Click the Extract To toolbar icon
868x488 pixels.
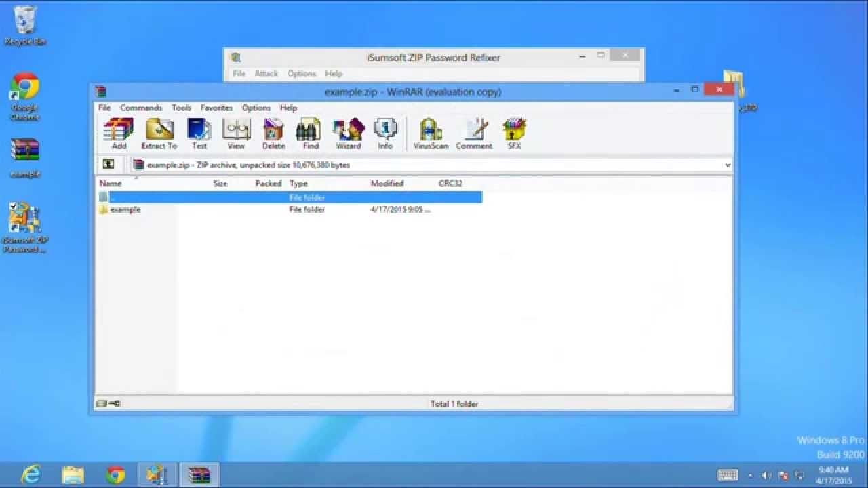pyautogui.click(x=159, y=134)
